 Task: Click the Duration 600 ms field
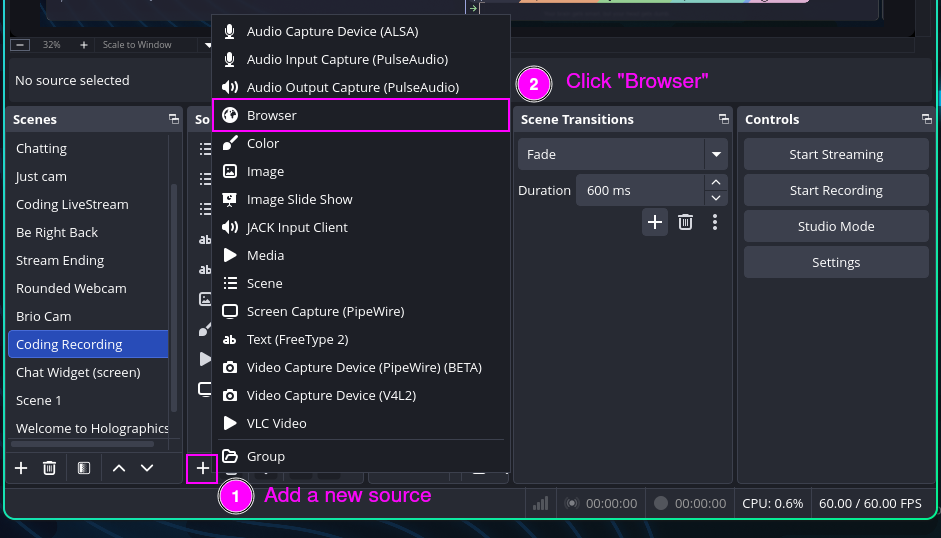(x=640, y=190)
